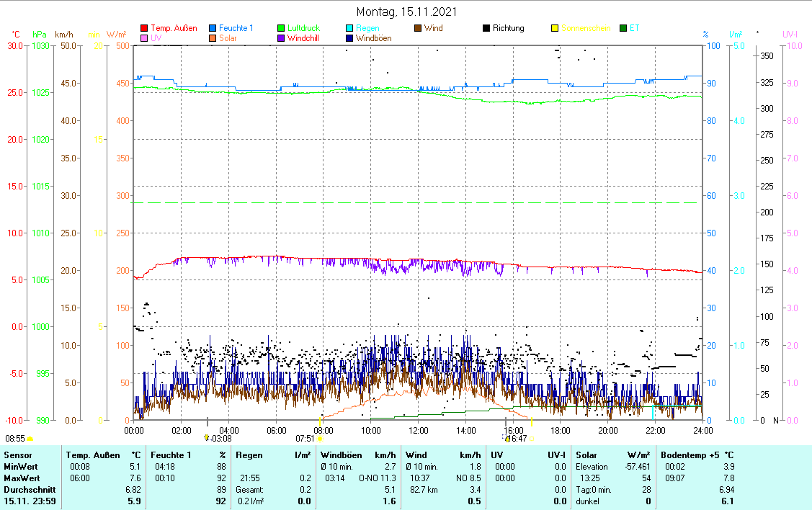The height and width of the screenshot is (510, 812).
Task: Click the purple Windchill legend square
Action: click(x=281, y=38)
